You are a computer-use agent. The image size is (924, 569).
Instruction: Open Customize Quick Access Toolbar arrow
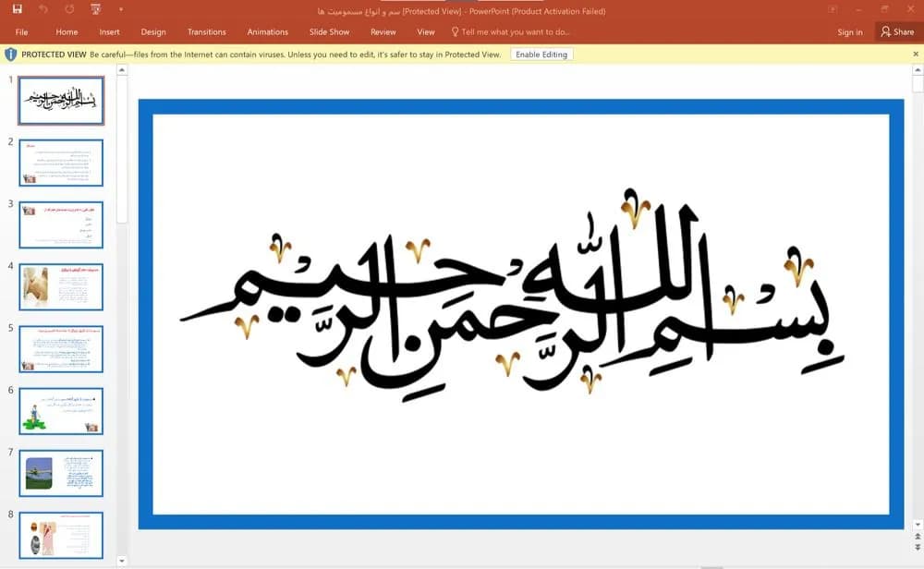[x=121, y=9]
